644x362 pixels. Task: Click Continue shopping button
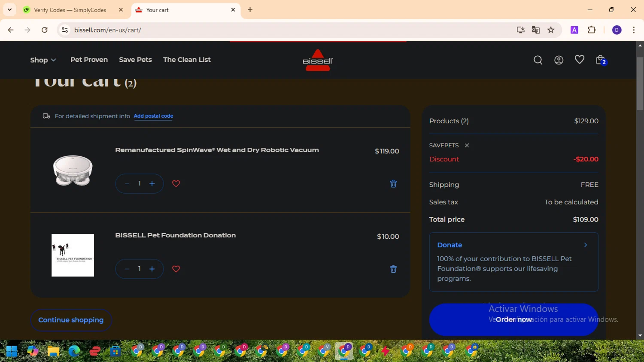pos(71,320)
